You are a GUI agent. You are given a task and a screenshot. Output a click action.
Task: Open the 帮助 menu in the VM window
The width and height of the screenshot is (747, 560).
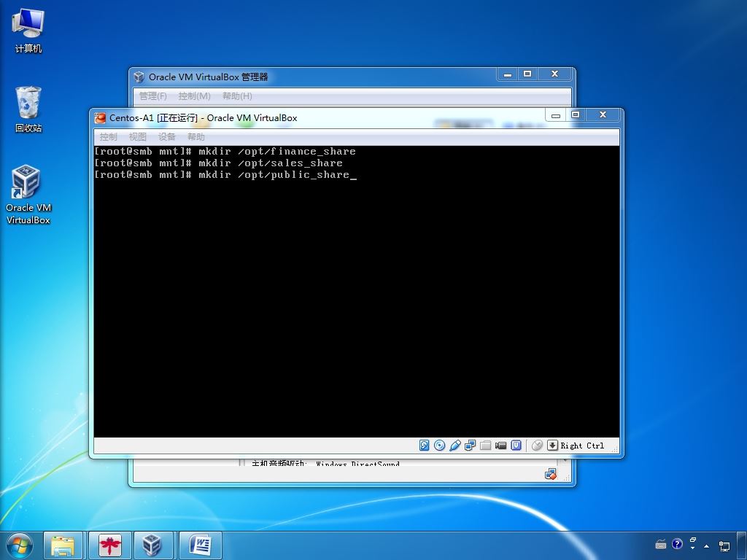coord(196,137)
